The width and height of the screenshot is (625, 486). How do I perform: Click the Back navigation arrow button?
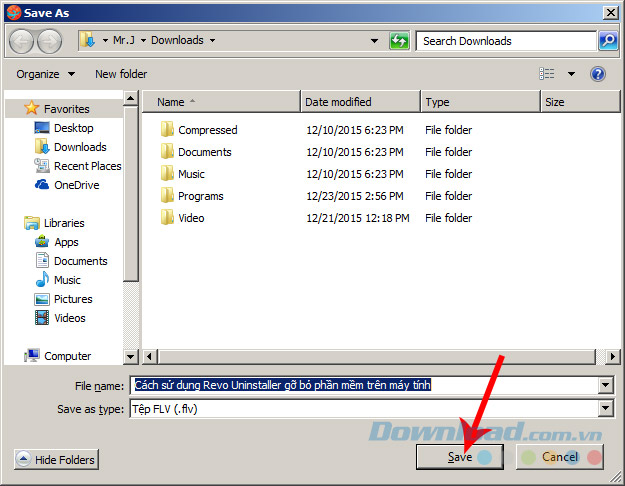[22, 41]
